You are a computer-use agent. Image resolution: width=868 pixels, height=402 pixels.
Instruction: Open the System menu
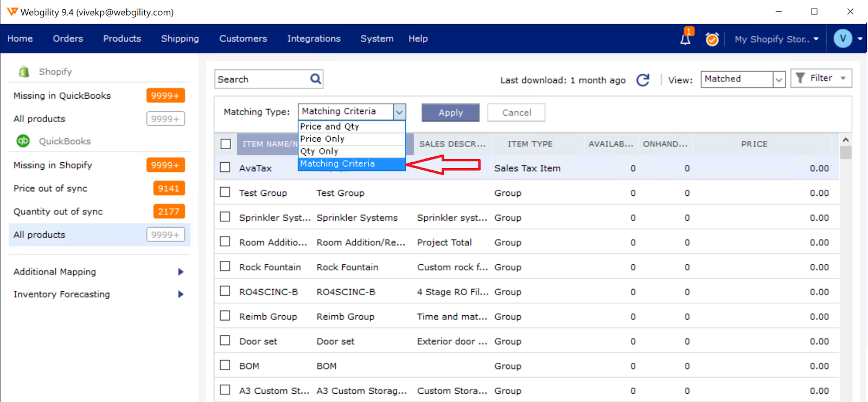coord(377,39)
